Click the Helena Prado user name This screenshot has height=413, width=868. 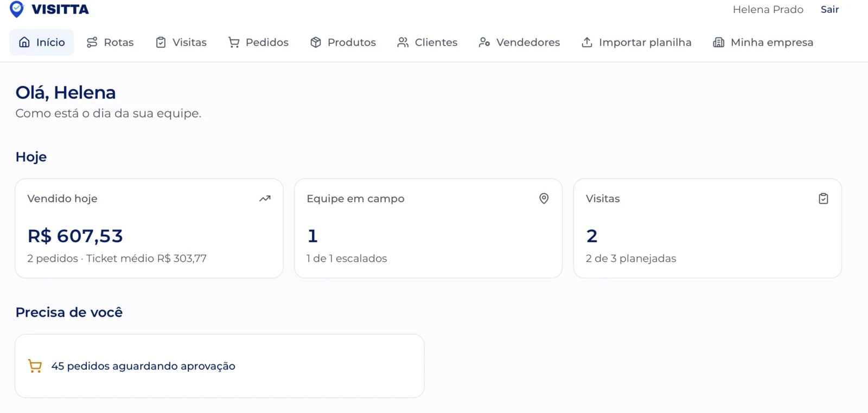[768, 10]
